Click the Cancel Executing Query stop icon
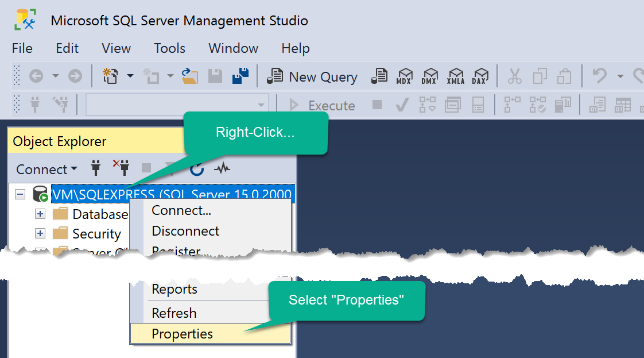 click(x=377, y=105)
